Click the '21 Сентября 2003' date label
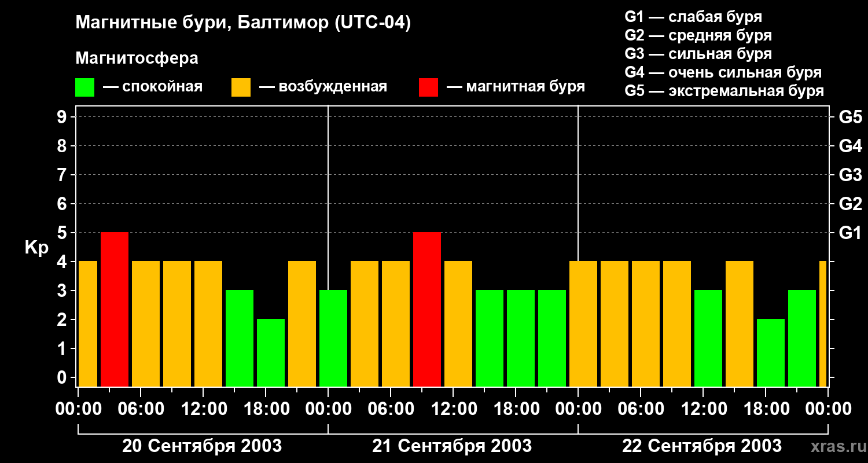 point(452,446)
